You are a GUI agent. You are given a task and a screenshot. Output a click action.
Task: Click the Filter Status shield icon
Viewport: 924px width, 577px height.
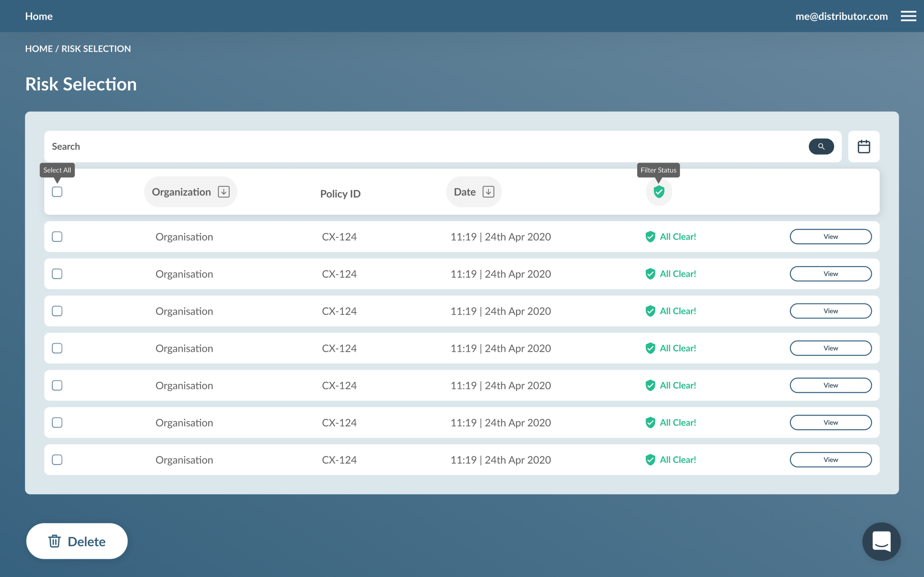[x=659, y=192]
